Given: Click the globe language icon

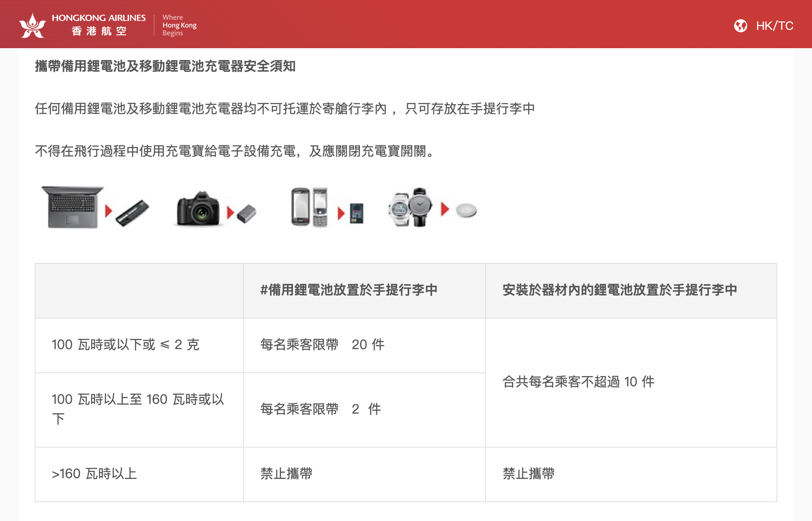Looking at the screenshot, I should (x=740, y=26).
